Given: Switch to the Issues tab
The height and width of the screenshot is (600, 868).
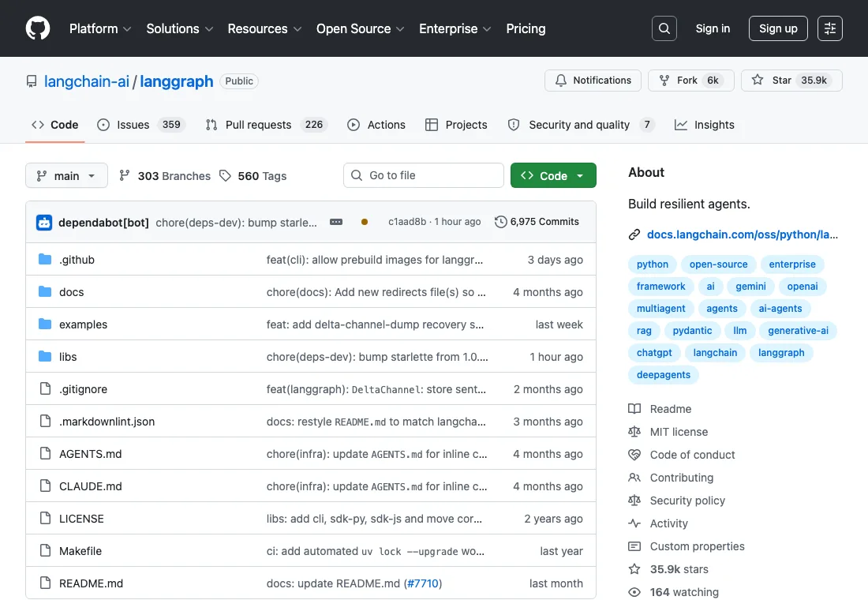Looking at the screenshot, I should click(141, 126).
